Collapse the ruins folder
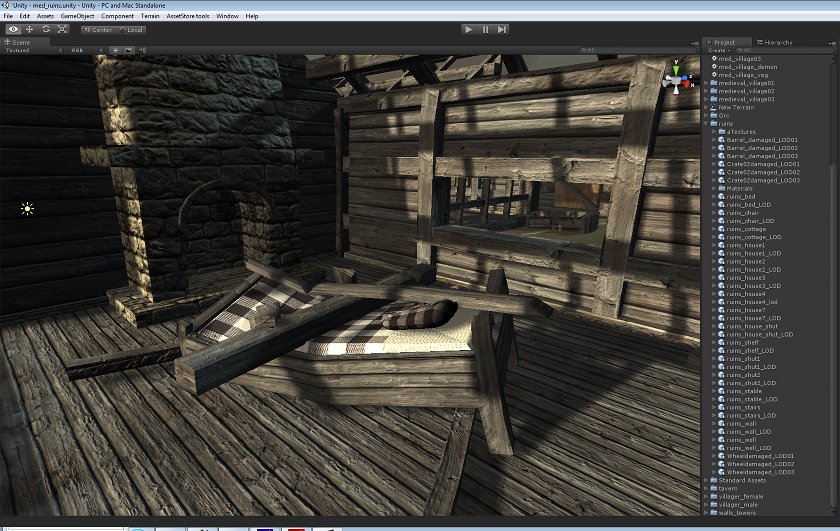Viewport: 840px width, 531px height. [706, 123]
